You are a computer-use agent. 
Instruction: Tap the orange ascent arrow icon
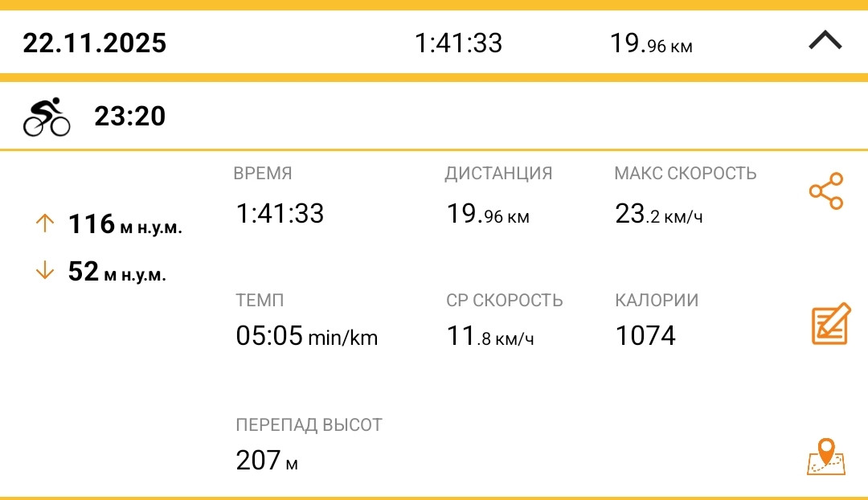click(45, 223)
